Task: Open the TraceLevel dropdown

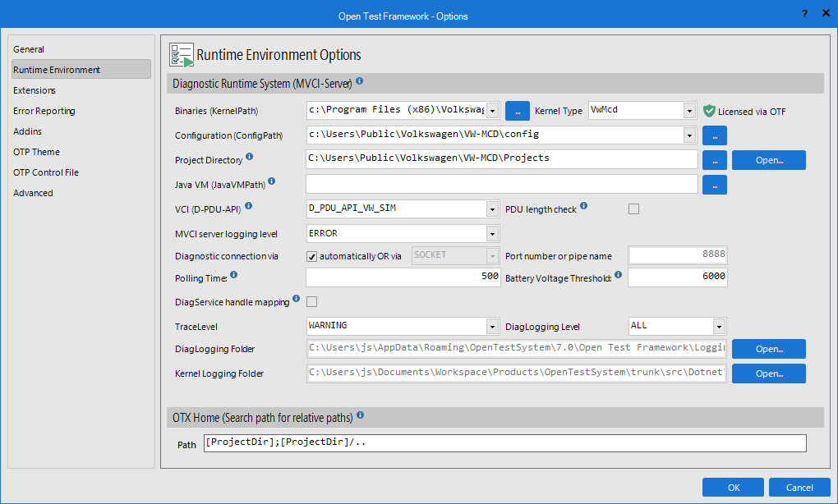Action: click(x=491, y=326)
